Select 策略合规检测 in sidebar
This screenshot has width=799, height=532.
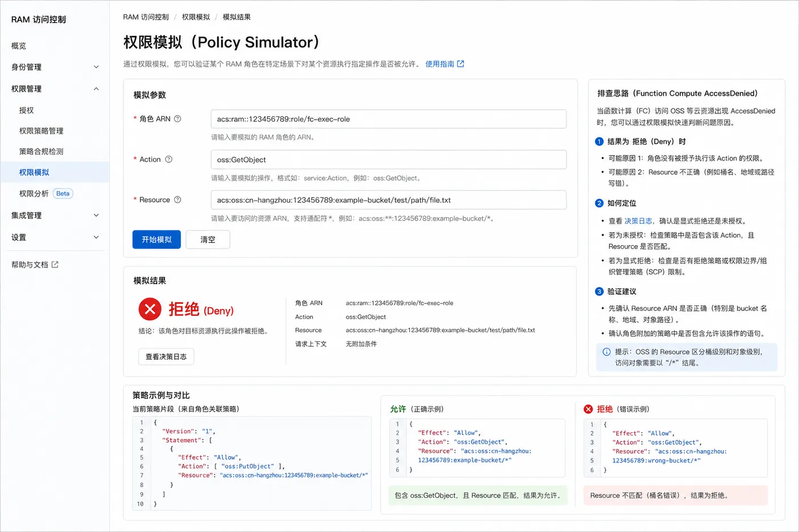tap(41, 151)
